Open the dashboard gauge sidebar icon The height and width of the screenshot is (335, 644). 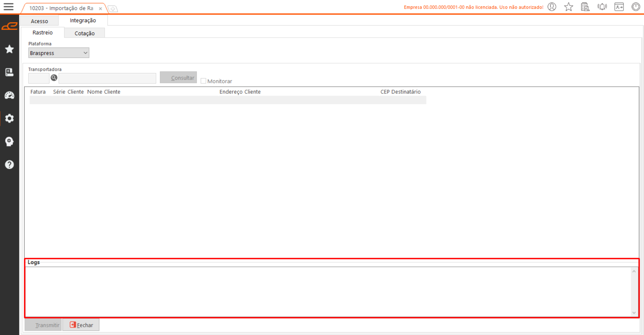9,95
